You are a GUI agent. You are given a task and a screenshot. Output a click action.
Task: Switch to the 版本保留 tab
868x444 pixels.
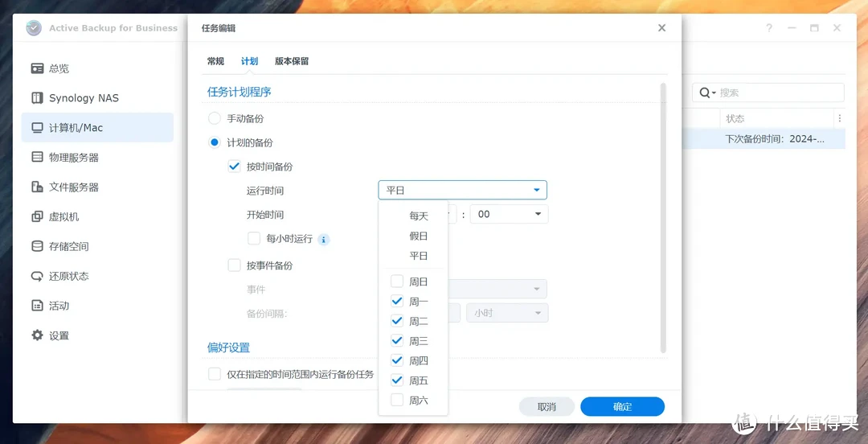click(292, 61)
